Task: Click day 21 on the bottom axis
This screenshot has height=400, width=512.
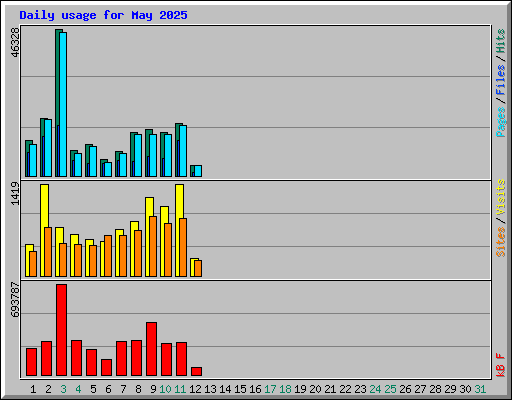Action: click(x=330, y=389)
